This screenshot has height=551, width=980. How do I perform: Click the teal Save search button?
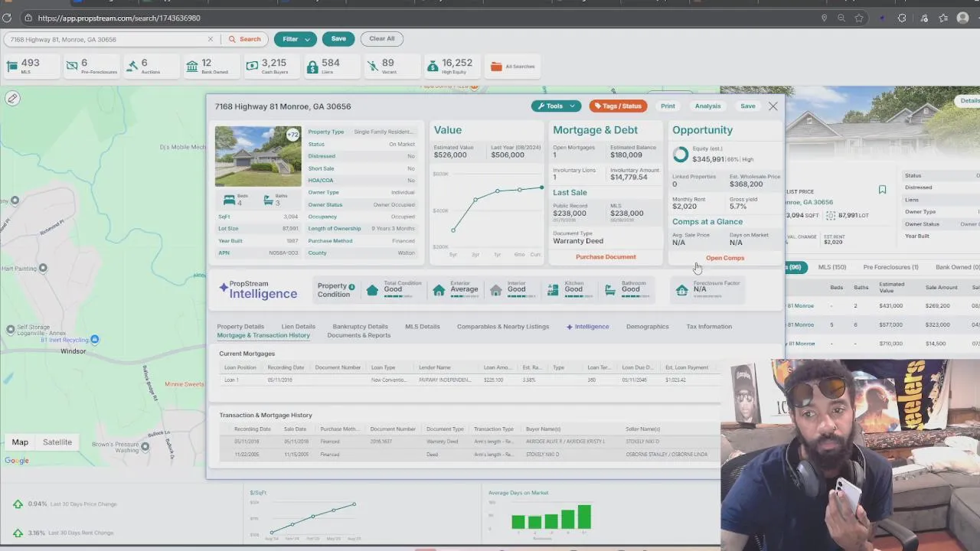[338, 39]
